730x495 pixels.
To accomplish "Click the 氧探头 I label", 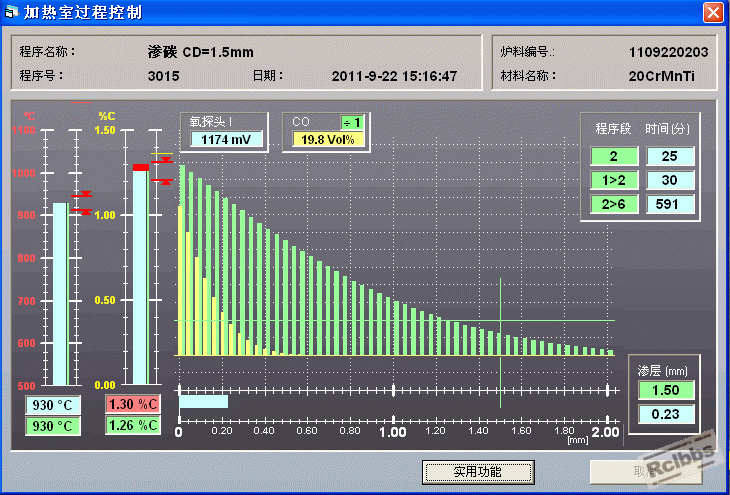I will (x=211, y=122).
